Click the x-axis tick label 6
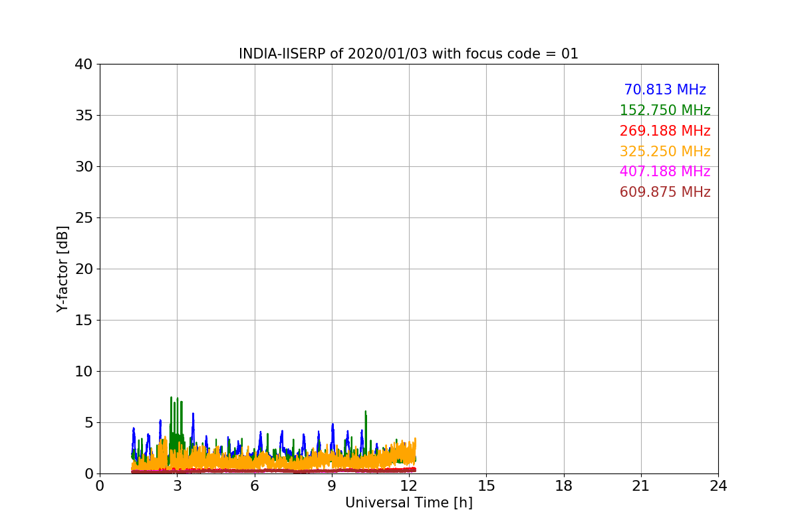This screenshot has width=798, height=532. pos(255,486)
